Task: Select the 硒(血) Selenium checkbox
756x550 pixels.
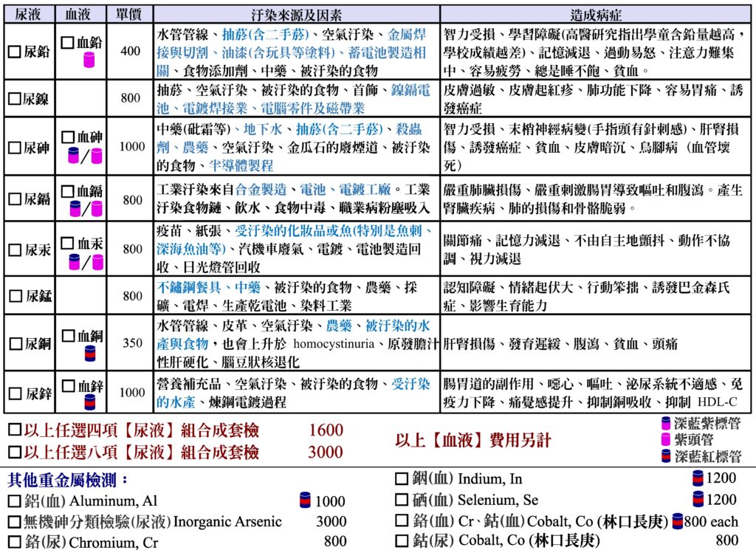Action: click(x=401, y=500)
